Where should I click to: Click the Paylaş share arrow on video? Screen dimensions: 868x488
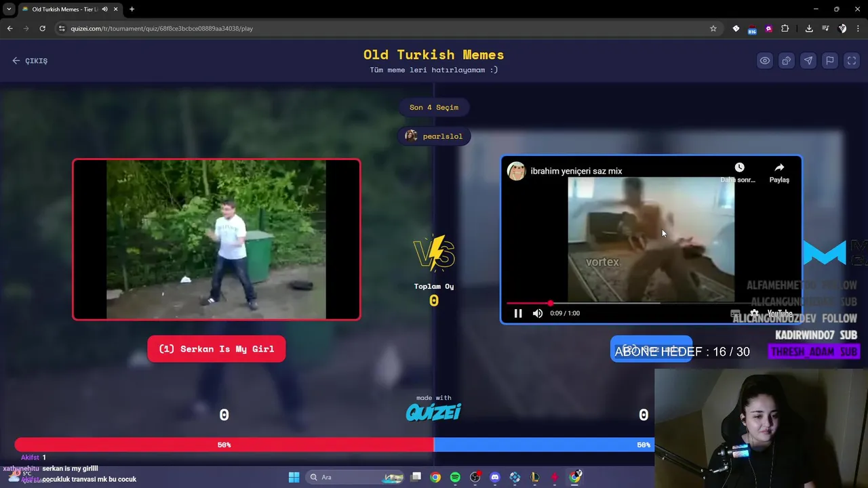[779, 172]
